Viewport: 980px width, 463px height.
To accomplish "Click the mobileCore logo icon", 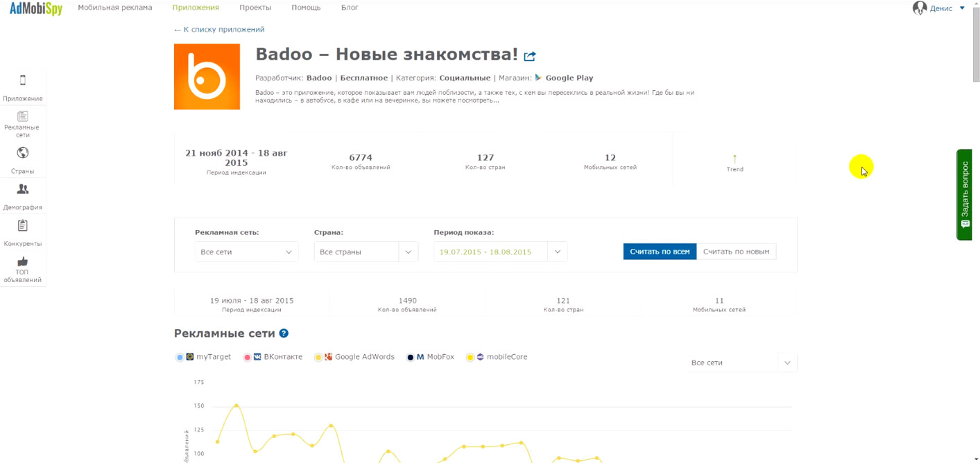I will point(480,357).
